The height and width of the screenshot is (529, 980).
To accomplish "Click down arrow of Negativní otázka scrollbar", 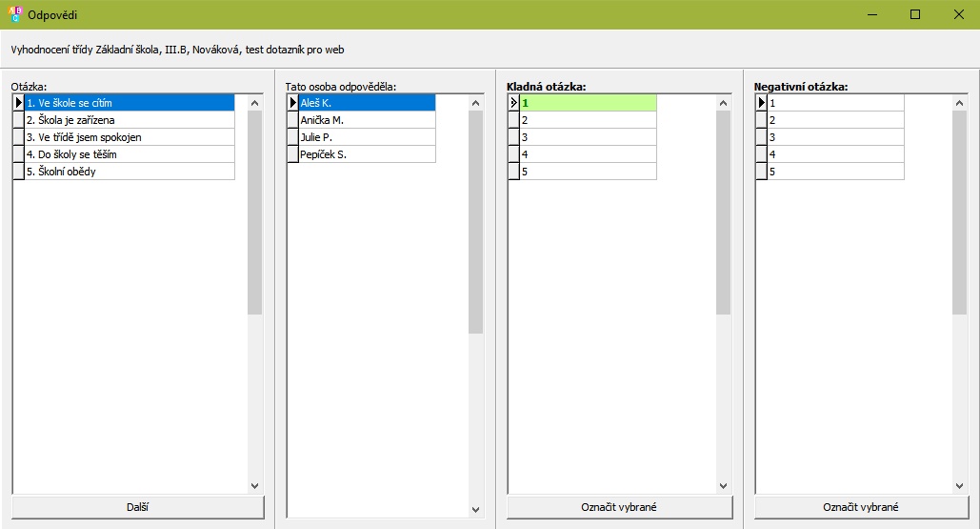I will (x=959, y=486).
